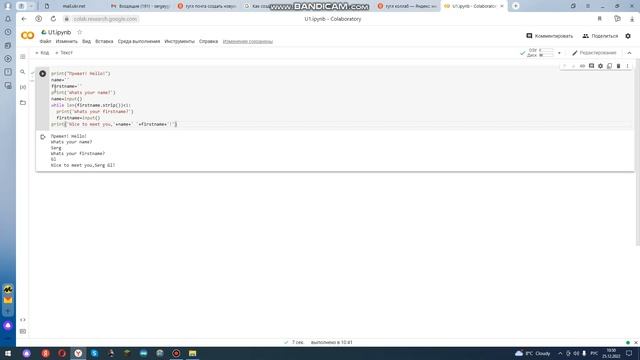The image size is (640, 360).
Task: Open the Colab search sidebar icon
Action: tap(23, 72)
